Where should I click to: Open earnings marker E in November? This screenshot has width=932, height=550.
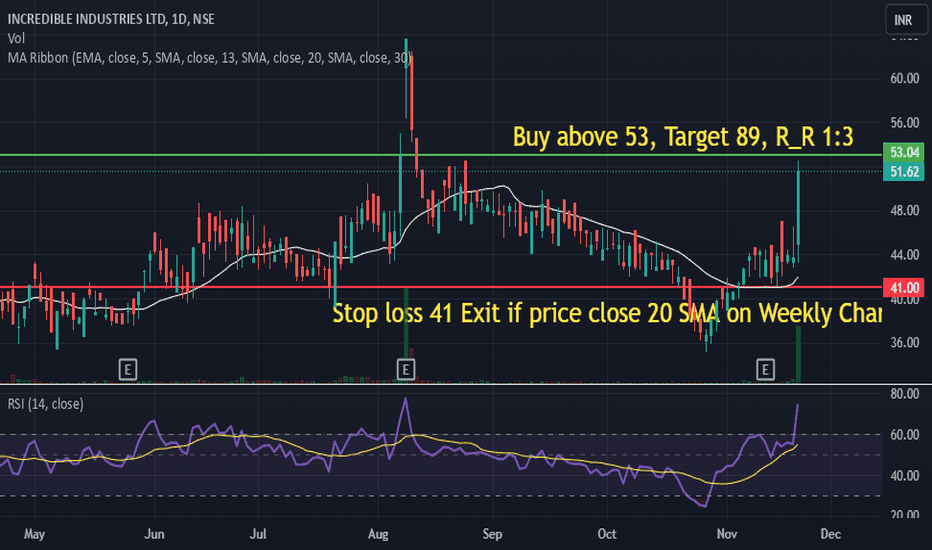coord(765,370)
